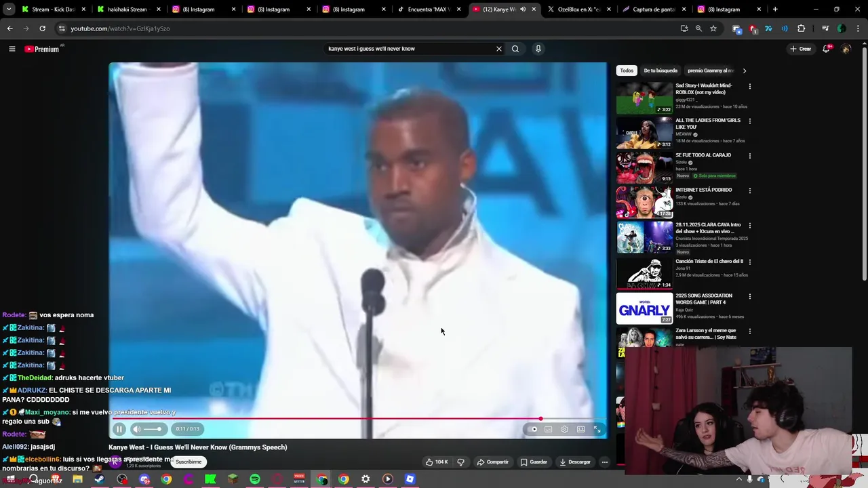Open Roblox from the taskbar

click(410, 479)
